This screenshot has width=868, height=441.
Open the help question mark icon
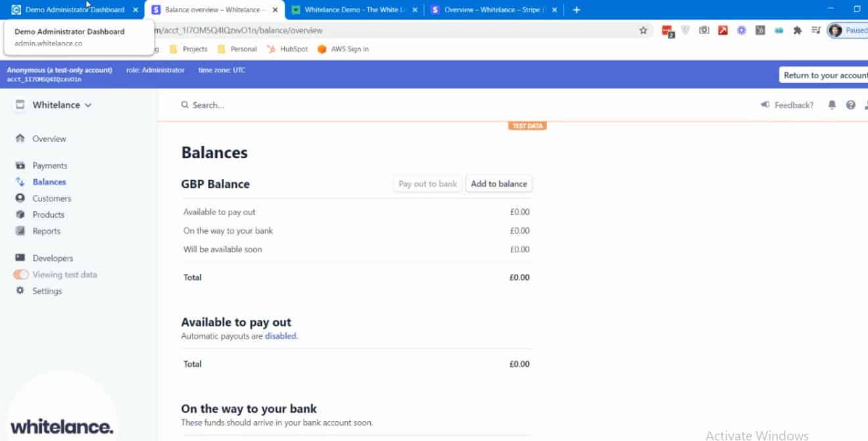pyautogui.click(x=851, y=105)
